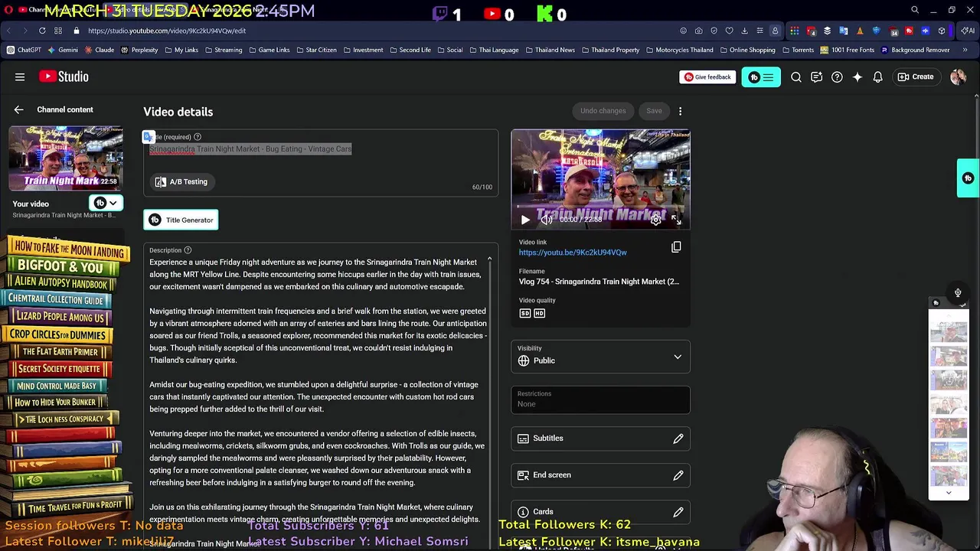This screenshot has height=551, width=980.
Task: Open the Background Remover bookmark
Action: 915,50
